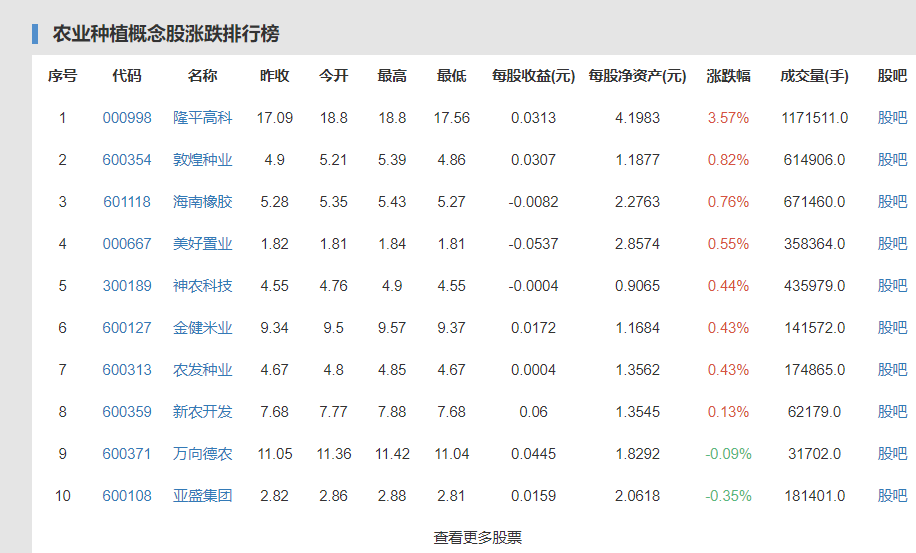Click the 序号 column header
This screenshot has height=553, width=916.
pyautogui.click(x=63, y=76)
